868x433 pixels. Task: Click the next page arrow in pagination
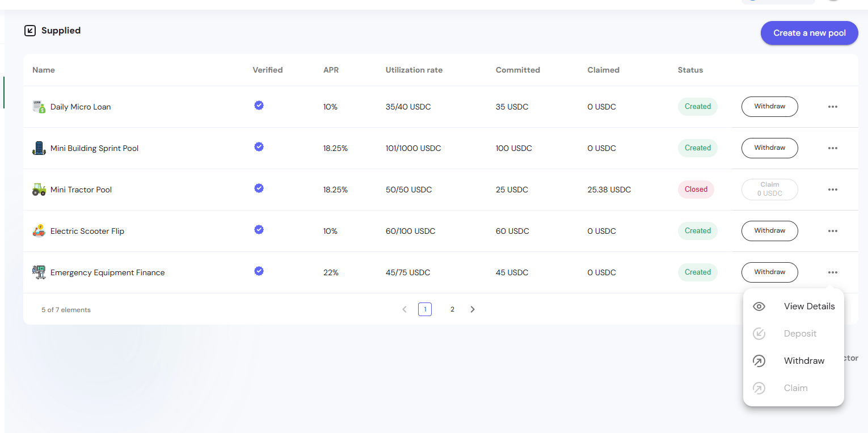click(473, 309)
